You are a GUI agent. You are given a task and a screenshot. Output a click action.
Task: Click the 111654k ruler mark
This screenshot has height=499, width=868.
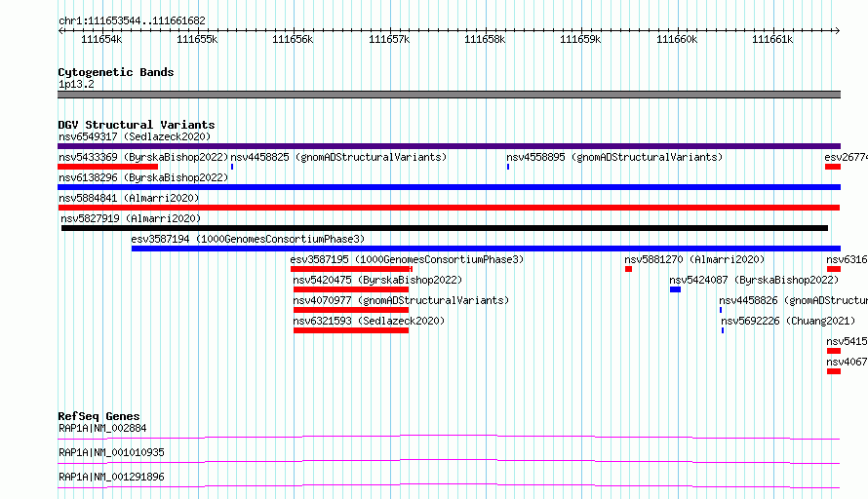101,39
